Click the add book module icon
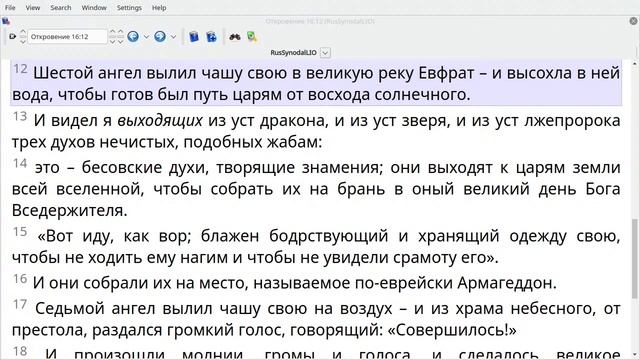Image resolution: width=640 pixels, height=360 pixels. coord(211,37)
